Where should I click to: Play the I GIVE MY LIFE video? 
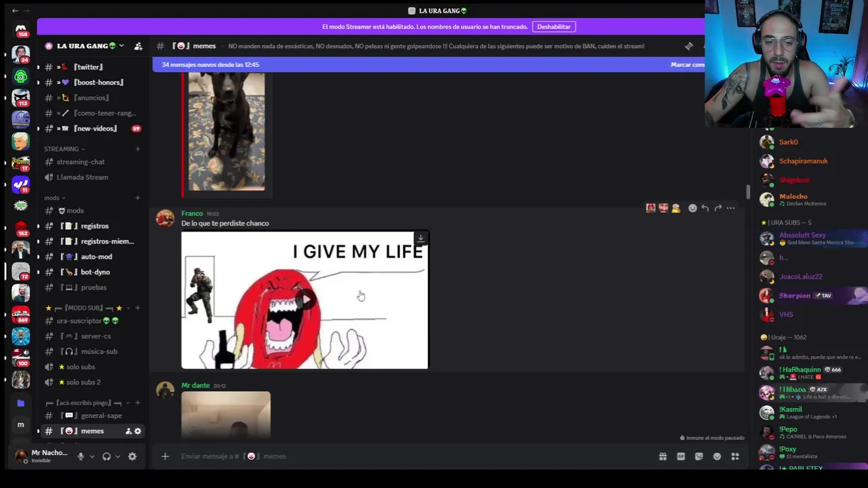304,300
